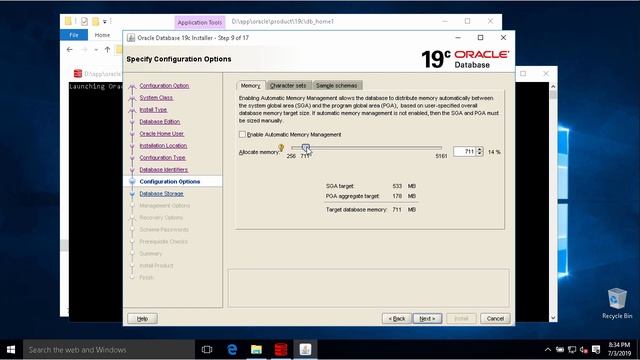The height and width of the screenshot is (360, 640).
Task: Go to the Oracle Home User step
Action: (162, 133)
